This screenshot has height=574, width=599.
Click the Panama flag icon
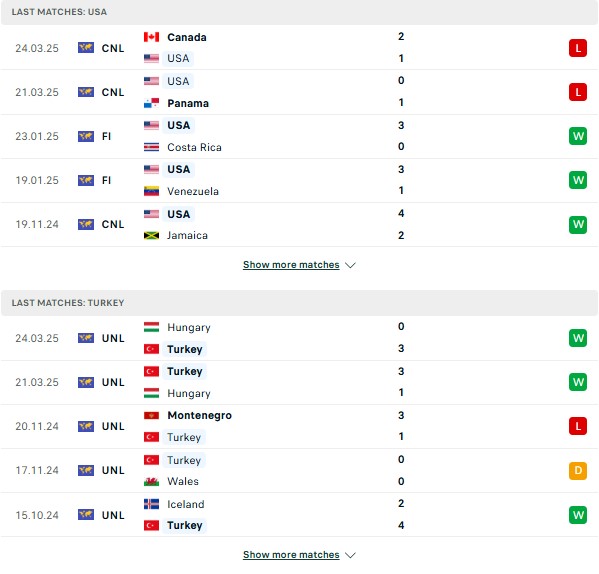click(151, 103)
